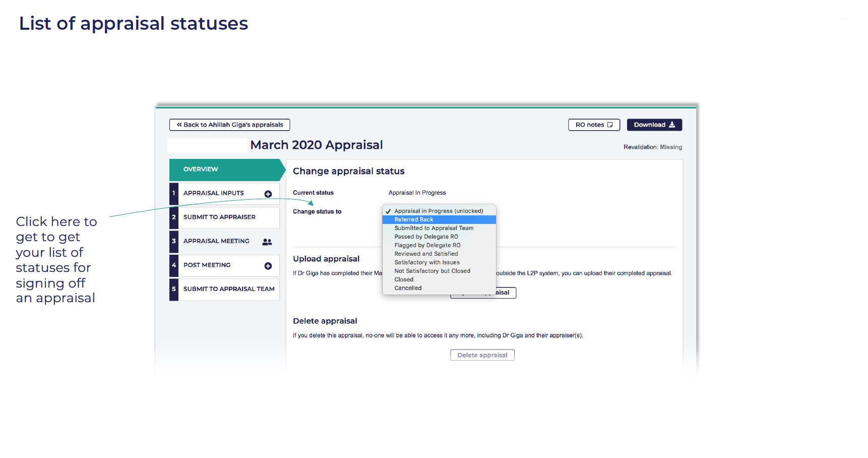This screenshot has height=458, width=868.
Task: Click the plus icon beside Appraisal Inputs
Action: click(268, 194)
